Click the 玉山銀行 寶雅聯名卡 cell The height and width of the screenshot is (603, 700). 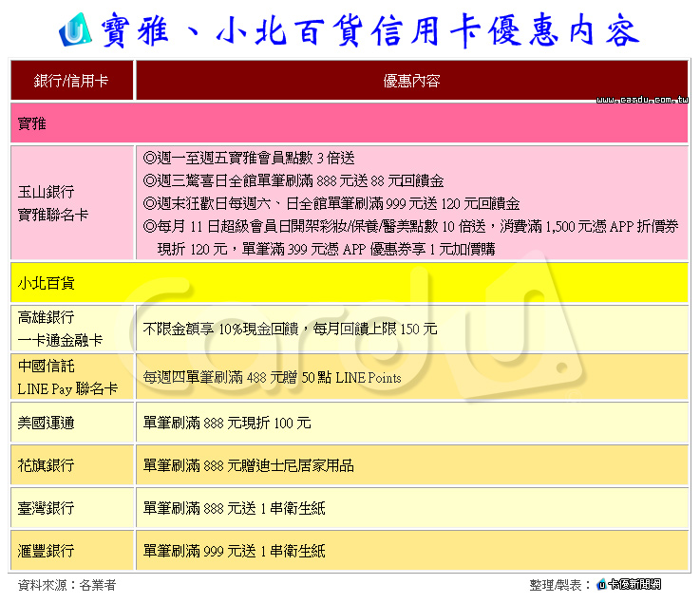[x=72, y=203]
